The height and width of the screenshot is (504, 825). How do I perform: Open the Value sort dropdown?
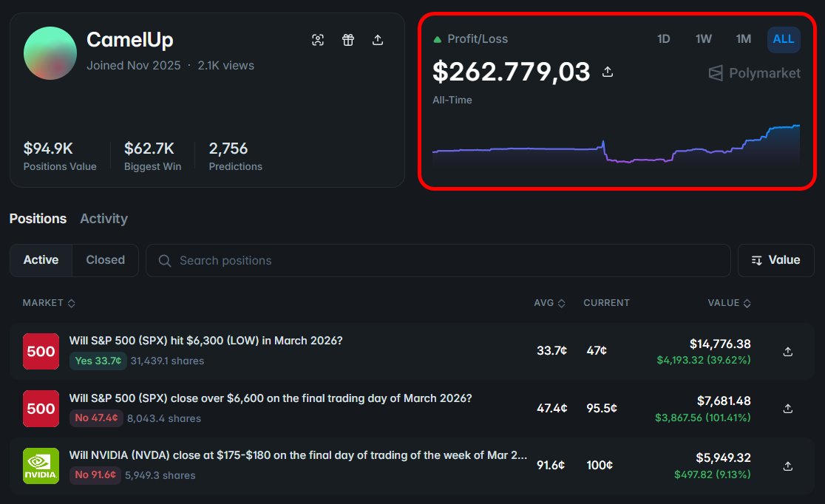coord(776,260)
